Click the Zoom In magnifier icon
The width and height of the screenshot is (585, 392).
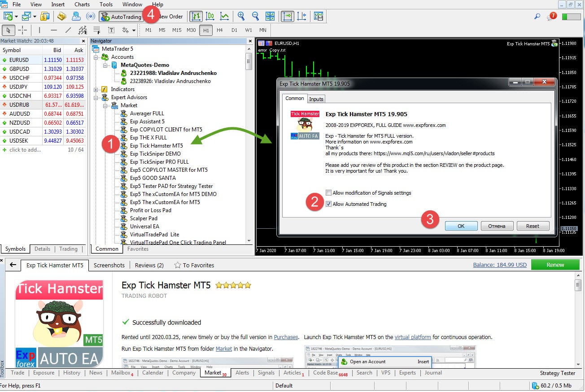point(241,17)
